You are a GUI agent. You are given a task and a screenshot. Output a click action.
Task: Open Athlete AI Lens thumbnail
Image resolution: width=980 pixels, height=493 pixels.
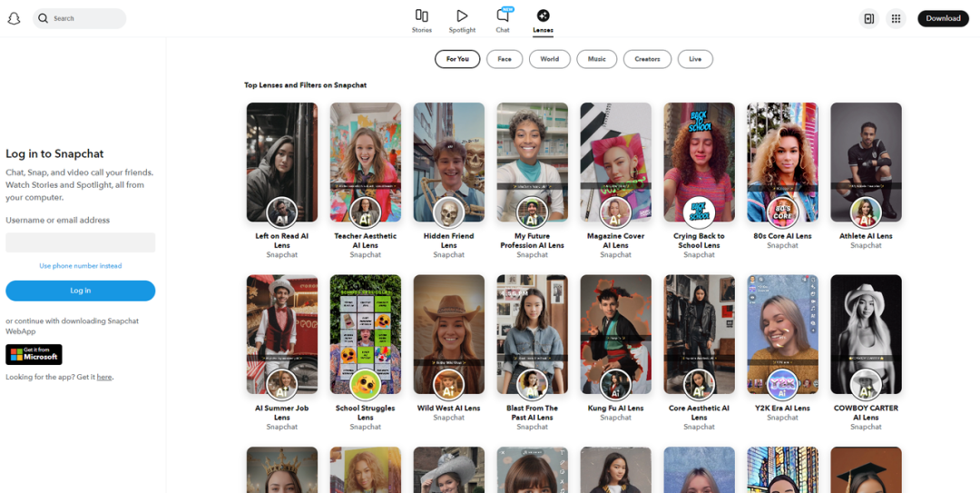pyautogui.click(x=867, y=162)
